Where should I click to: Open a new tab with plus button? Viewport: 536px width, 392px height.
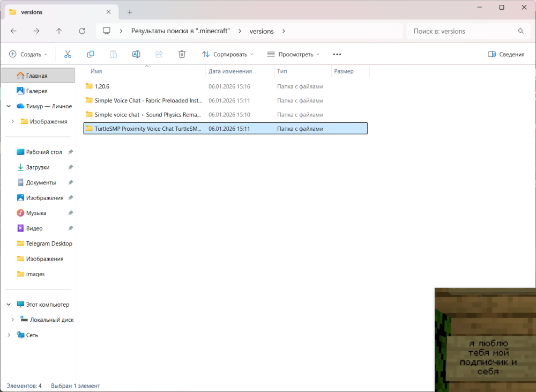point(130,12)
